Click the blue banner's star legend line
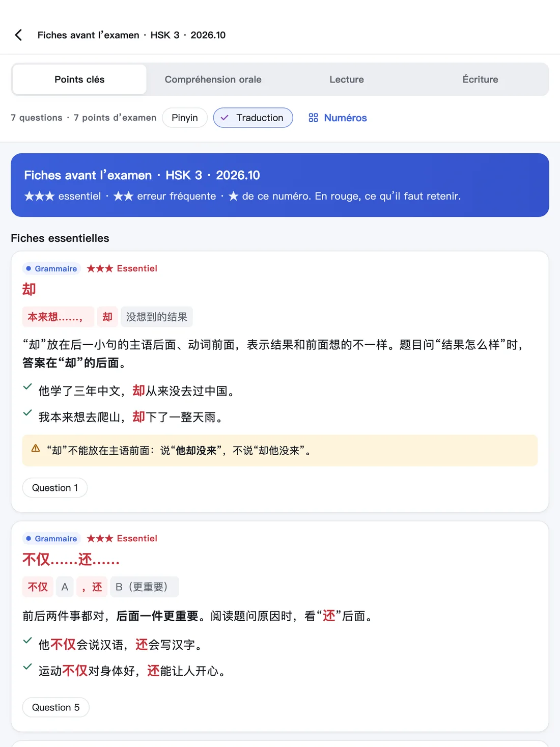This screenshot has width=560, height=747. (242, 196)
